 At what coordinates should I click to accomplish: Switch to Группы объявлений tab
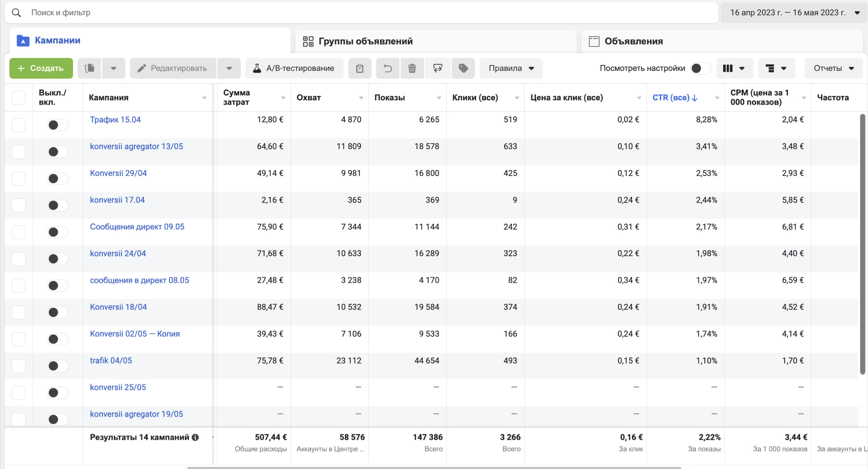pyautogui.click(x=365, y=41)
